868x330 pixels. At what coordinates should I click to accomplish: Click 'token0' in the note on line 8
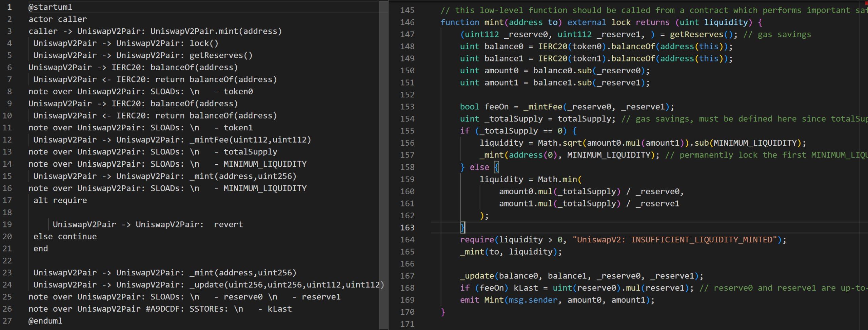238,92
